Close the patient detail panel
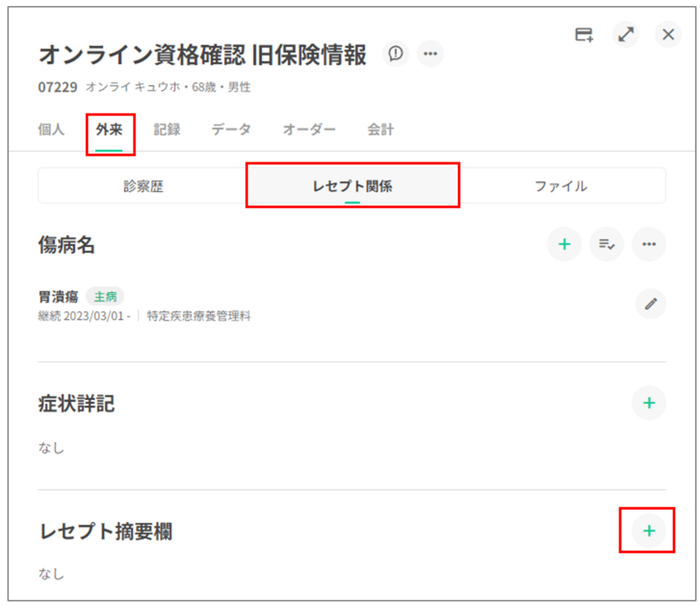 point(668,35)
